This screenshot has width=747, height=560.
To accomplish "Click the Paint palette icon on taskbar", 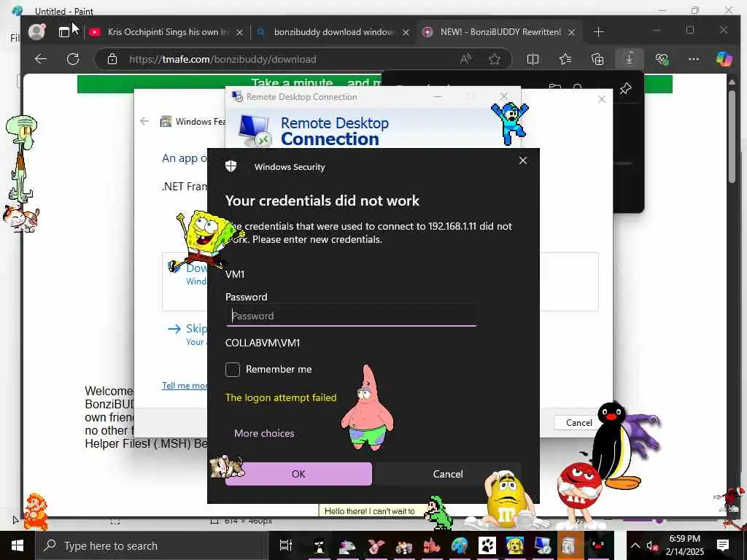I will pos(460,545).
